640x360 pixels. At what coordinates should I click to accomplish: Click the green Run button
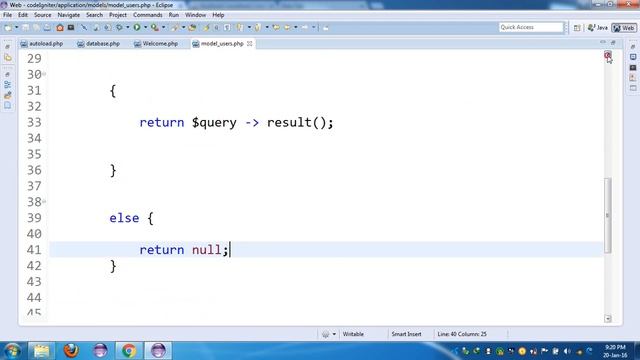137,28
